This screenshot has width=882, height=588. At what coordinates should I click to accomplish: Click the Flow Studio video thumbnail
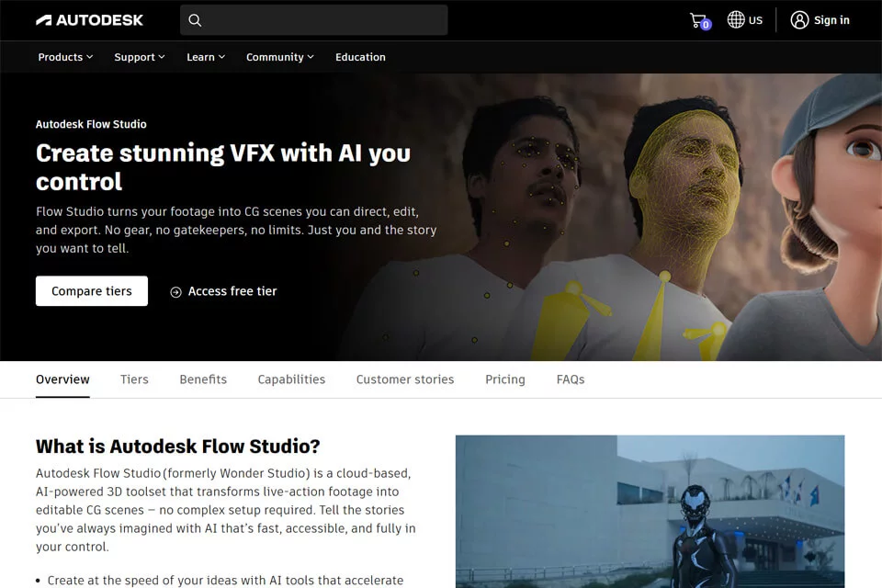(x=650, y=512)
